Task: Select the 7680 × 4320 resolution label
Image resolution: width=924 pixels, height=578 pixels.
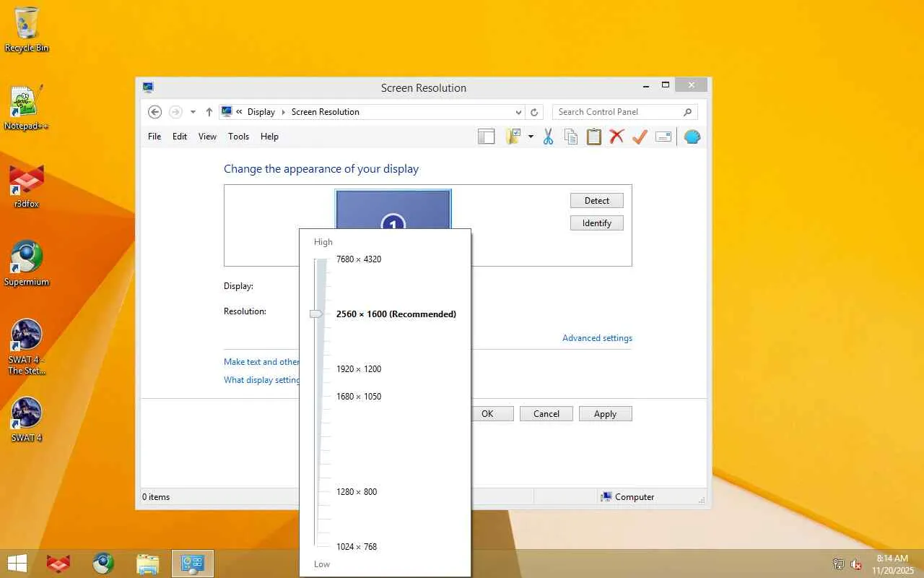Action: pos(359,259)
